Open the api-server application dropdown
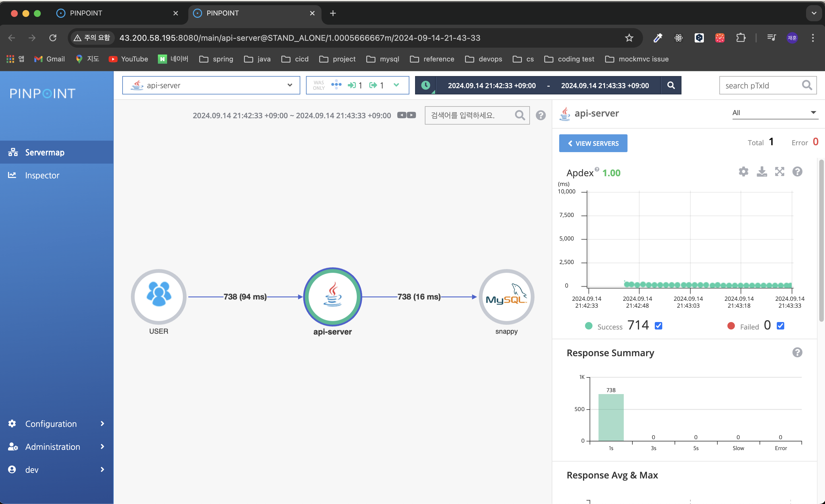The image size is (825, 504). (x=211, y=86)
